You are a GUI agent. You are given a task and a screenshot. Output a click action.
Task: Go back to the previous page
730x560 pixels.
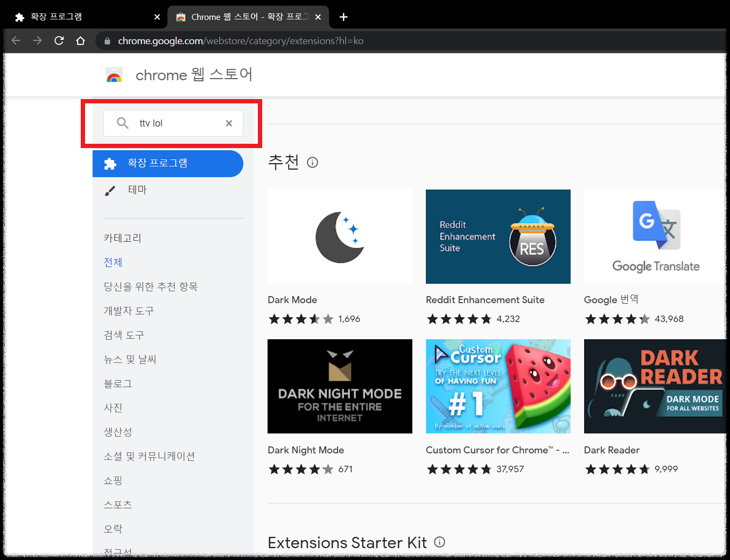16,40
